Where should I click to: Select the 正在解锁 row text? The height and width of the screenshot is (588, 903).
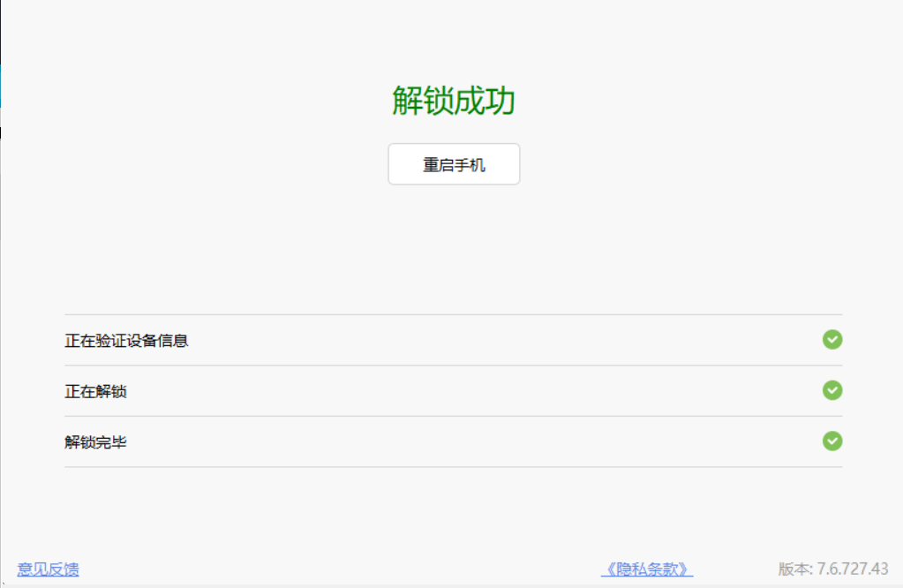click(95, 391)
